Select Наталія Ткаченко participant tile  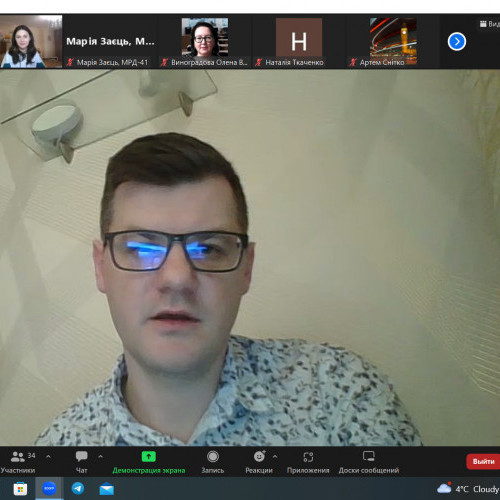(x=299, y=42)
